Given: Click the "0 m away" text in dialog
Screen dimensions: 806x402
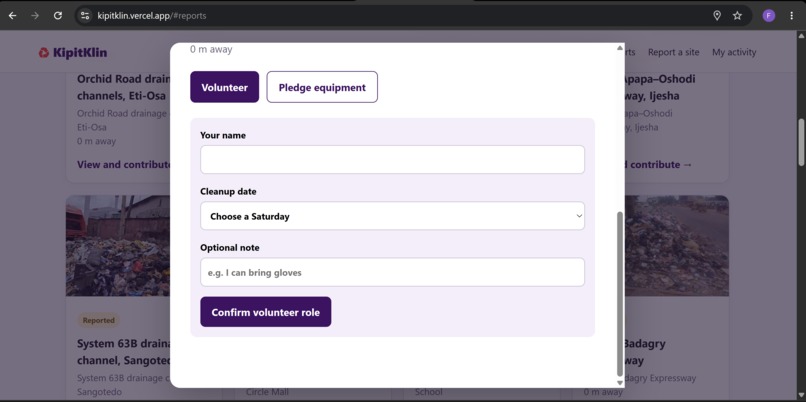Looking at the screenshot, I should click(x=211, y=49).
